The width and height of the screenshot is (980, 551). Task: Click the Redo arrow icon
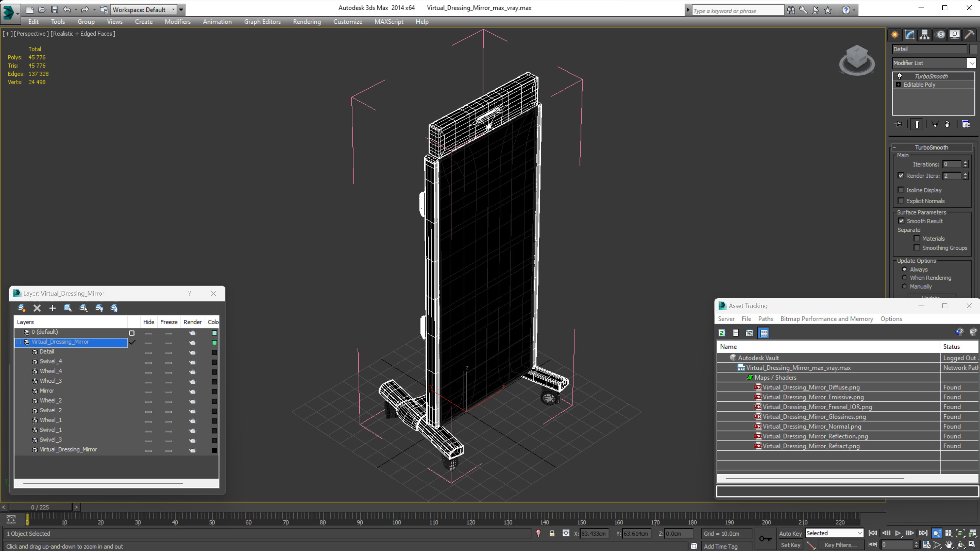coord(85,10)
